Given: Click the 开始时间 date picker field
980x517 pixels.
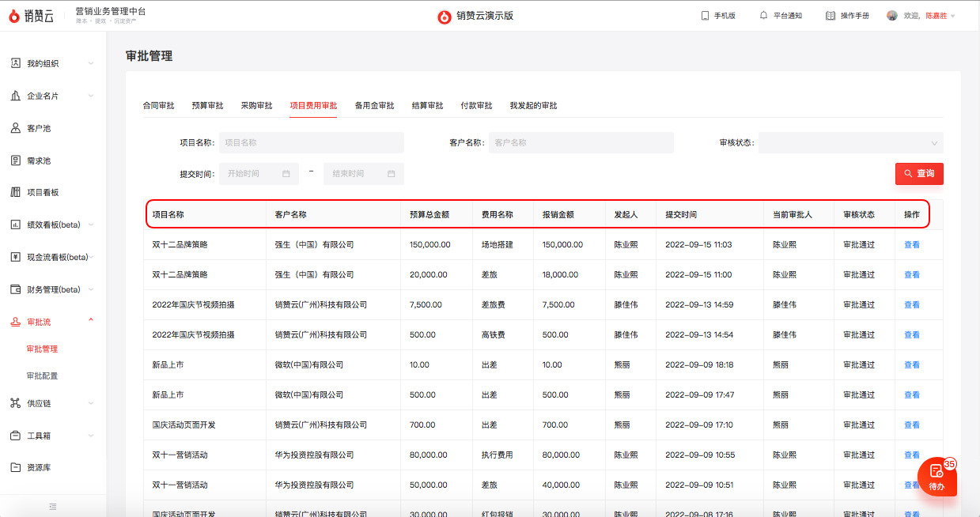Looking at the screenshot, I should (259, 174).
